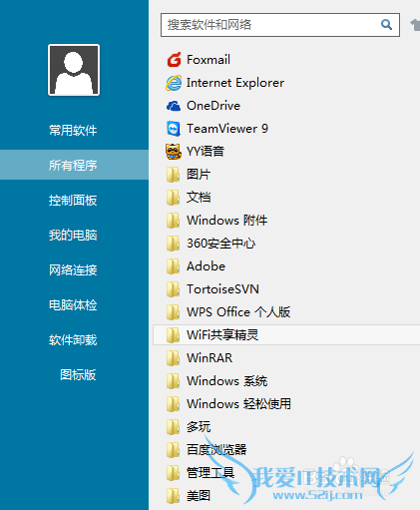Click the YY语音 raccoon icon
Viewport: 420px width, 510px height.
coord(174,152)
